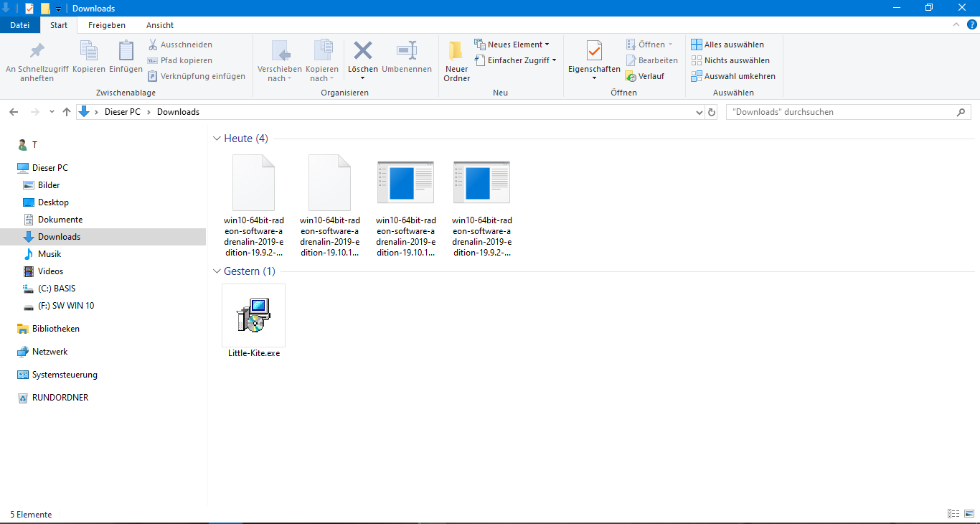
Task: Collapse the Gestern group
Action: 217,271
